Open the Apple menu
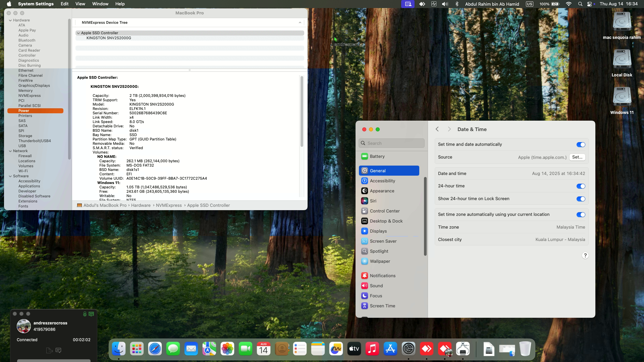 point(9,4)
